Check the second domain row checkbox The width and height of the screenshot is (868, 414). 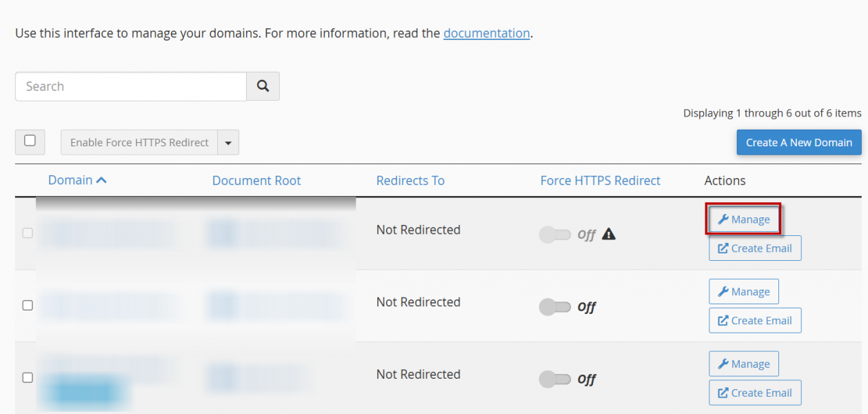click(28, 305)
